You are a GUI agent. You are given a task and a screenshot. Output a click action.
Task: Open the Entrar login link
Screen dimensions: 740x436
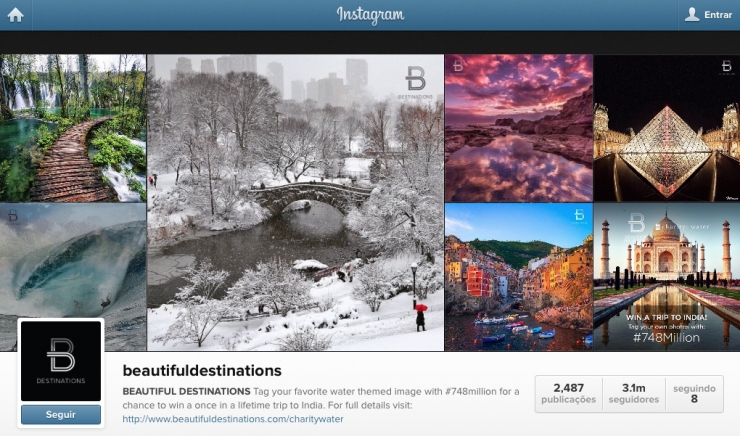718,15
